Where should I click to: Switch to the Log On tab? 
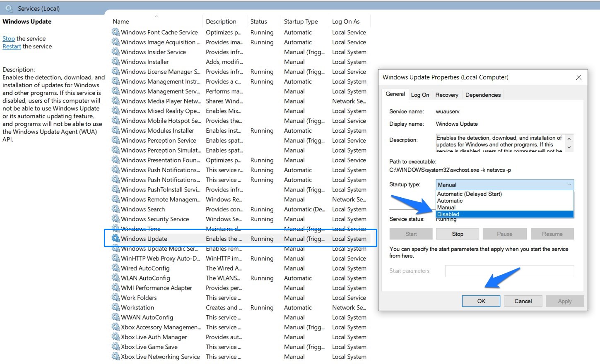420,95
